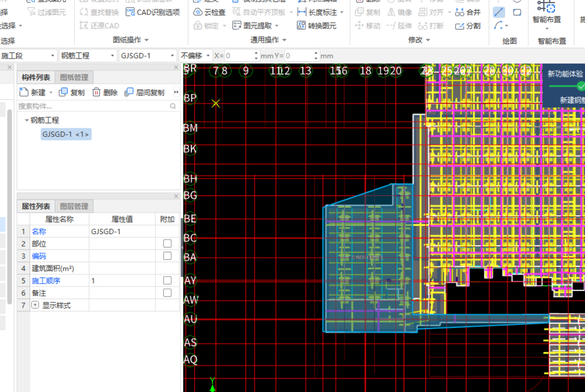Tick the 附加 checkbox for 施工顺序
The height and width of the screenshot is (392, 585).
pyautogui.click(x=167, y=280)
